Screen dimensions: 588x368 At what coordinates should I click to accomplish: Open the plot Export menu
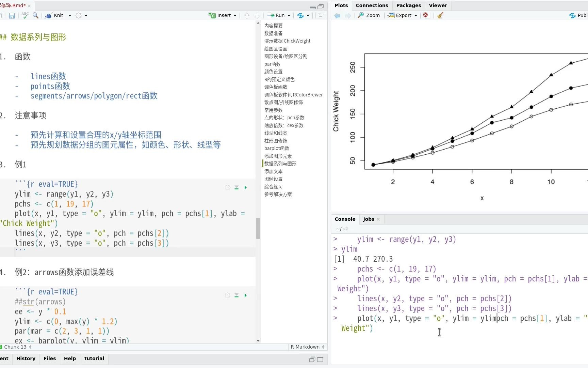(x=403, y=15)
